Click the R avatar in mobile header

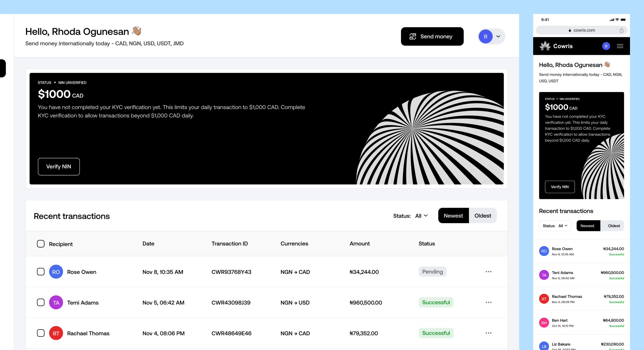[606, 46]
